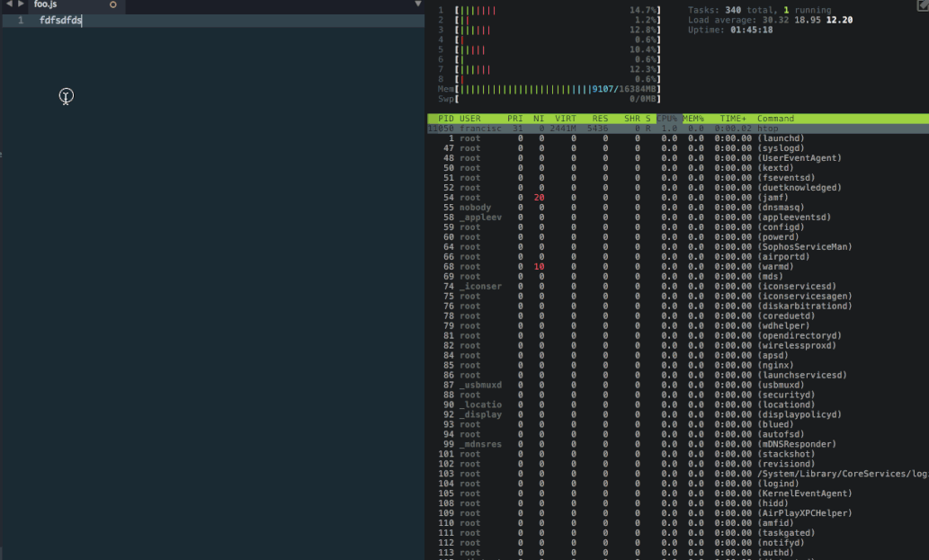Click the next tab arrow in editor
Image resolution: width=929 pixels, height=560 pixels.
point(21,4)
